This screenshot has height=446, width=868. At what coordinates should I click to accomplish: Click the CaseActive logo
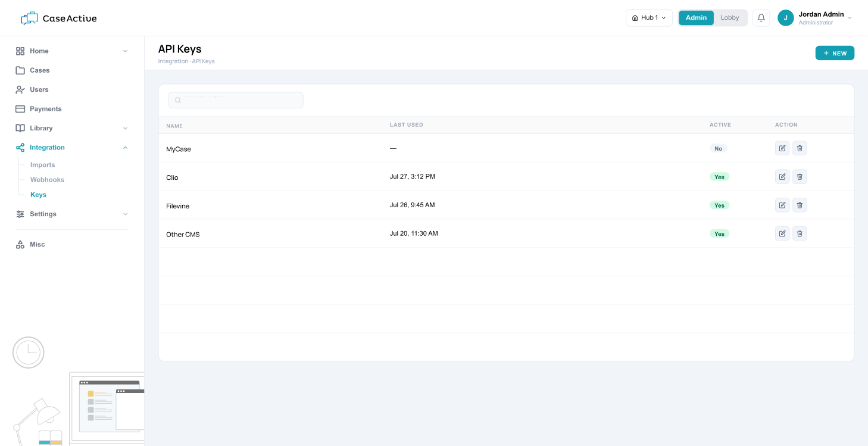(x=58, y=18)
